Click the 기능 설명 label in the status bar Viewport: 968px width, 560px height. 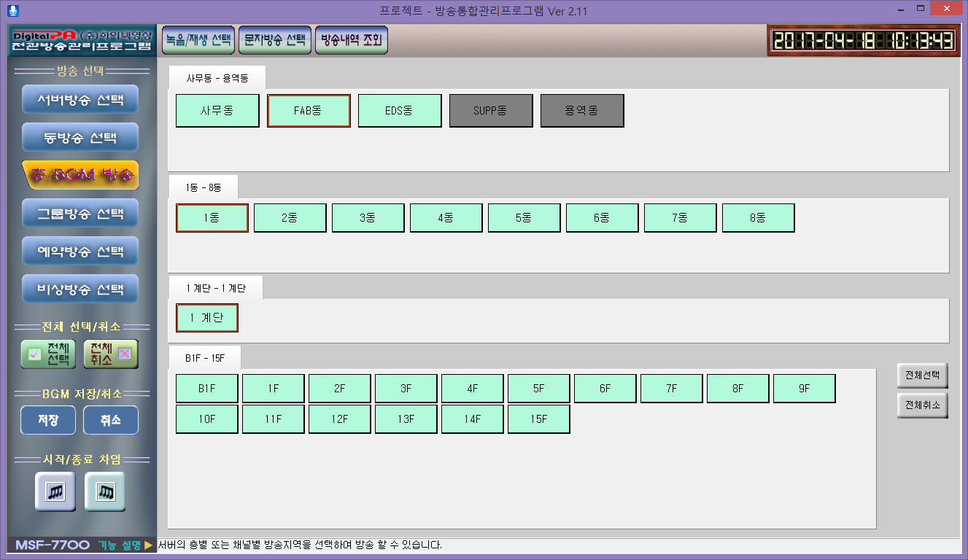(x=120, y=545)
